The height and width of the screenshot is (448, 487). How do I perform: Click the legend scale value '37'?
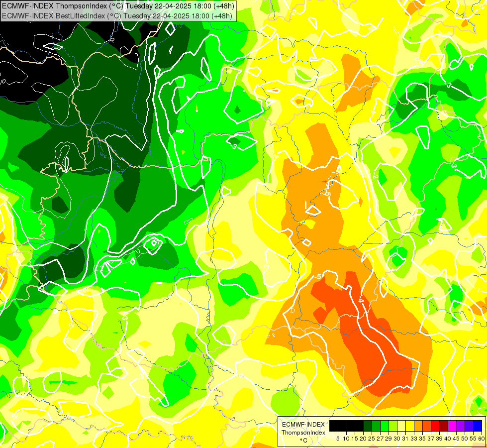pos(431,439)
